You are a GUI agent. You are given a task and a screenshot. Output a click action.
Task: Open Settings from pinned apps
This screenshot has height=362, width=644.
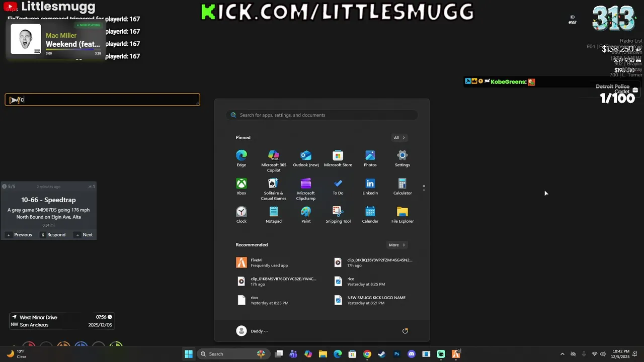(x=403, y=158)
